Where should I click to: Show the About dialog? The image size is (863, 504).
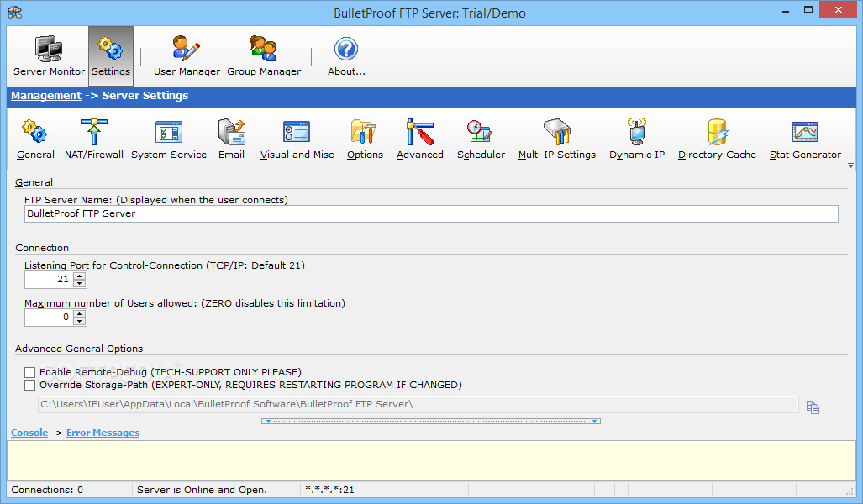coord(346,56)
